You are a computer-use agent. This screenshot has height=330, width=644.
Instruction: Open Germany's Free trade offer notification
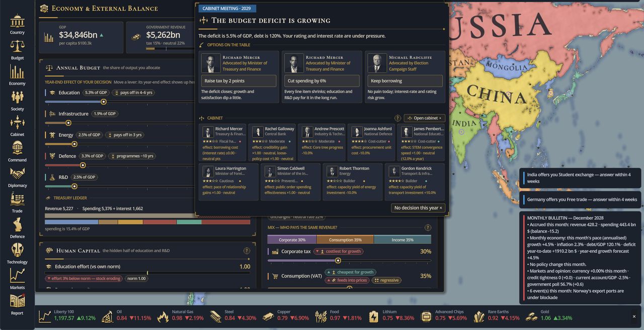click(580, 200)
